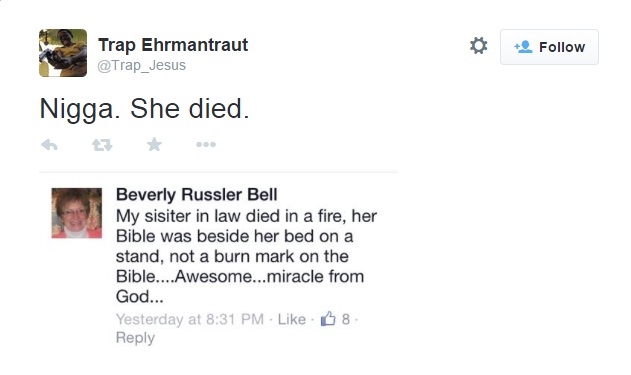Screen dimensions: 631x375
Task: Click the blue thumbs-up icon
Action: pos(328,319)
